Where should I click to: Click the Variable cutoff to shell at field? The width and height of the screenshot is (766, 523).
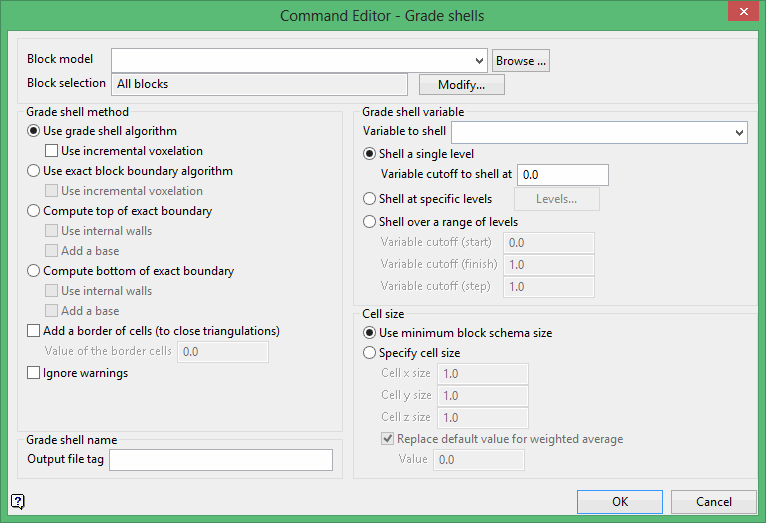[563, 175]
